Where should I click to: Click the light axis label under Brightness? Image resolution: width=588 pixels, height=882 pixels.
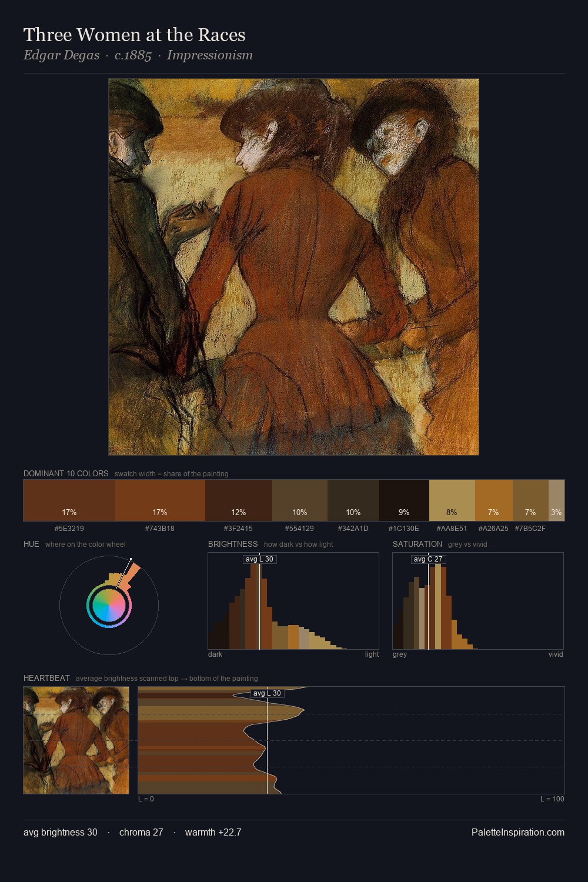pyautogui.click(x=372, y=654)
